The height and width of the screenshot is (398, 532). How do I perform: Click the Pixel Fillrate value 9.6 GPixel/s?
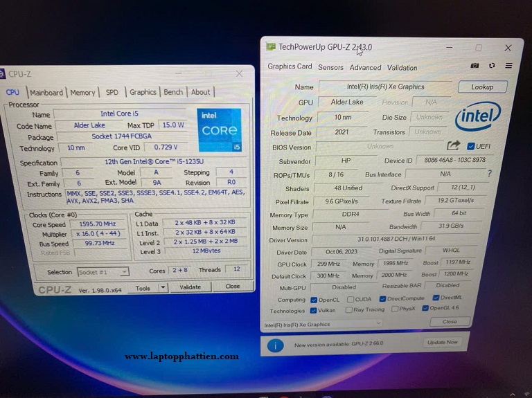point(341,201)
